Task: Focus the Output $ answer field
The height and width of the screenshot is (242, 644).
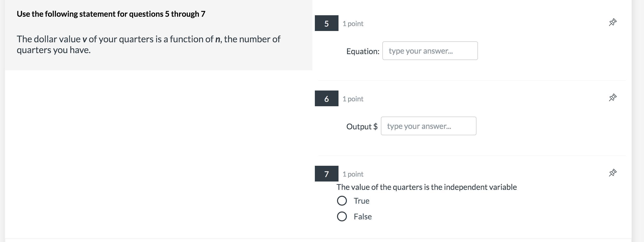Action: click(428, 126)
